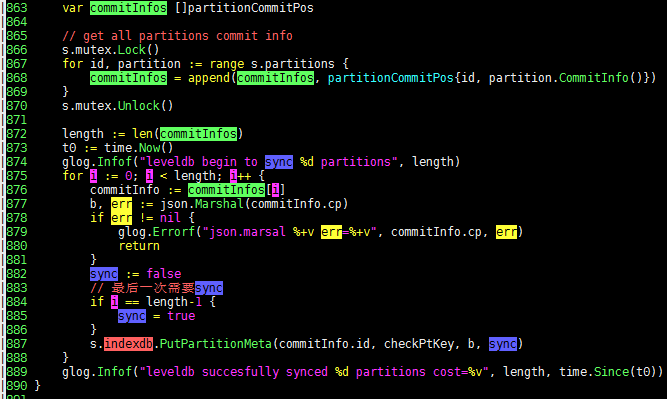Screen dimensions: 667x399
Task: Click the comment '// get all partitions commit info'
Action: [177, 36]
